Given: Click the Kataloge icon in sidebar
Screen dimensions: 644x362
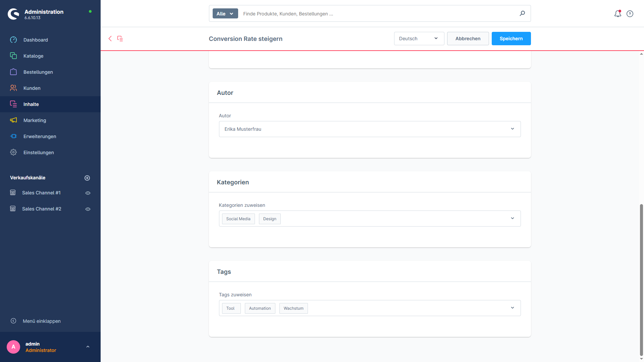Looking at the screenshot, I should tap(13, 56).
